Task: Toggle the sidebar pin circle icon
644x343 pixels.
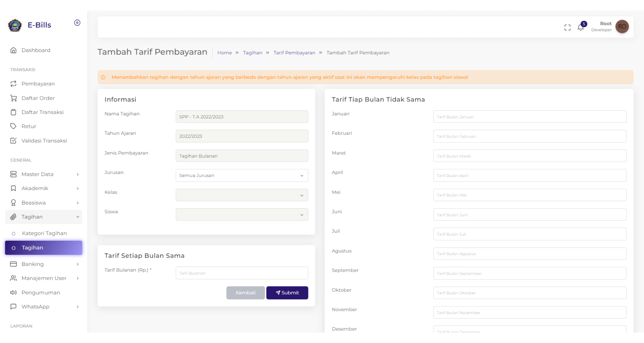Action: click(77, 23)
